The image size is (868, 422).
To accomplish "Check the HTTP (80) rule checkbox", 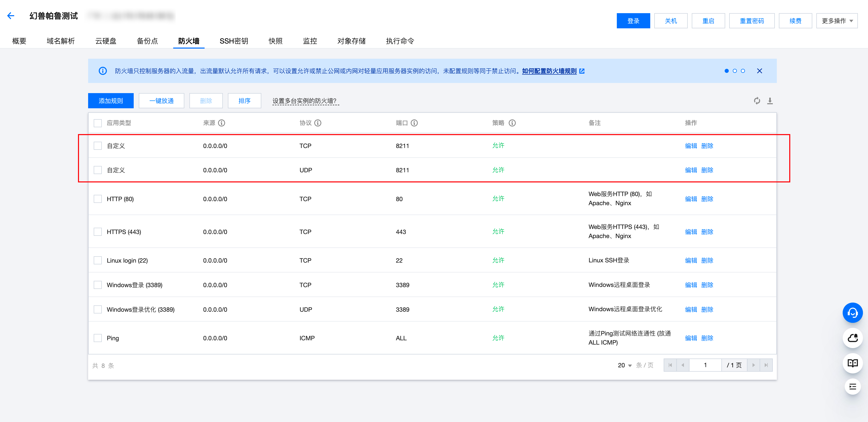I will point(98,199).
